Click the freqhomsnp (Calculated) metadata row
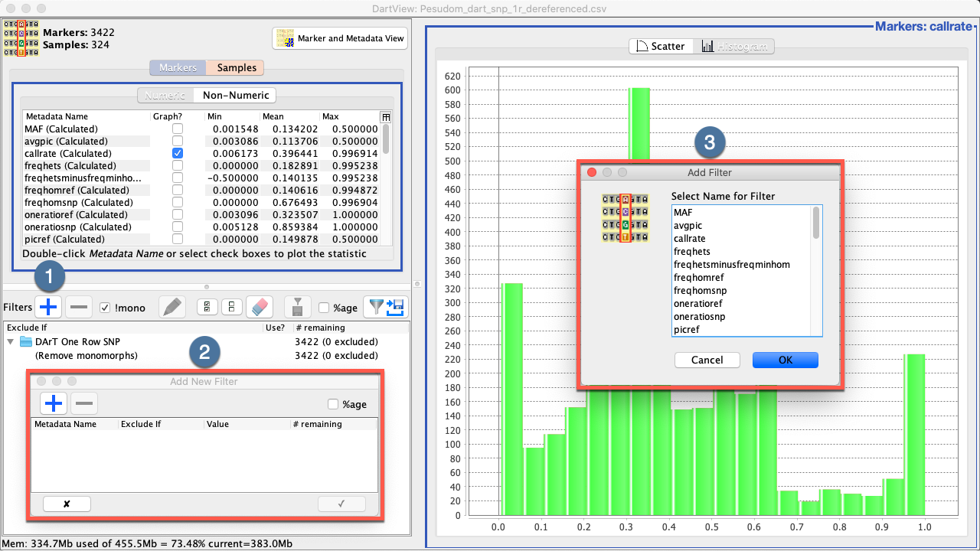Viewport: 980px width, 551px height. (201, 203)
